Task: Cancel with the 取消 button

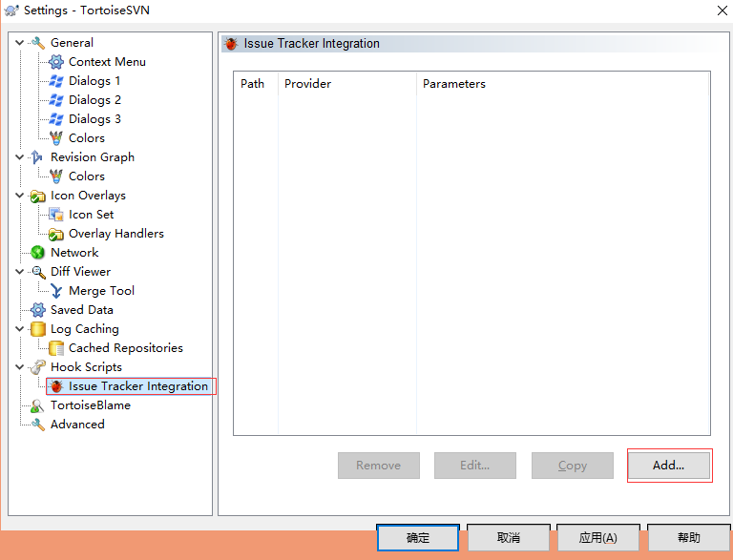Action: click(508, 538)
